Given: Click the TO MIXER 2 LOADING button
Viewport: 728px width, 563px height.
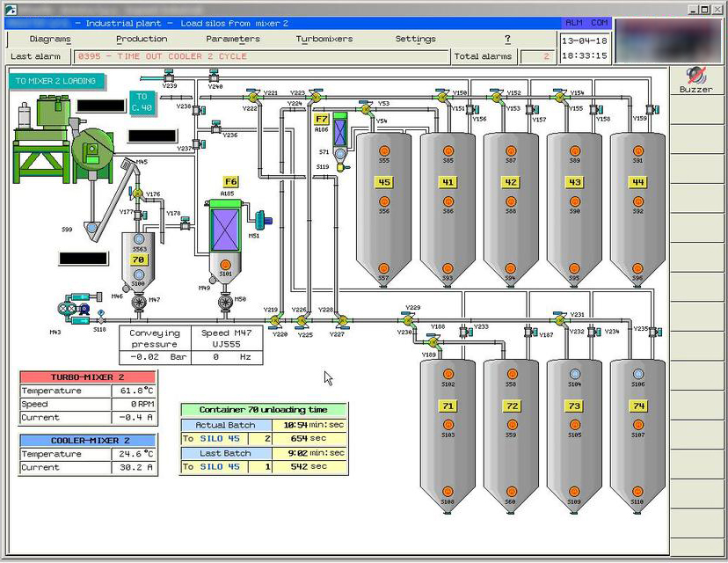Looking at the screenshot, I should pyautogui.click(x=55, y=81).
